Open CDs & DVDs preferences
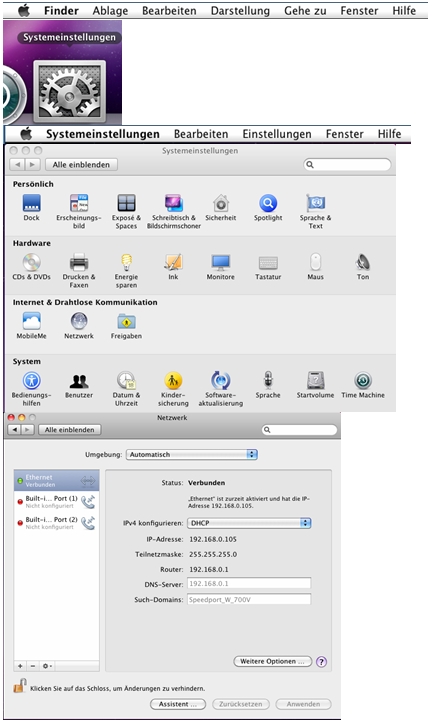This screenshot has height=726, width=436. [x=31, y=267]
